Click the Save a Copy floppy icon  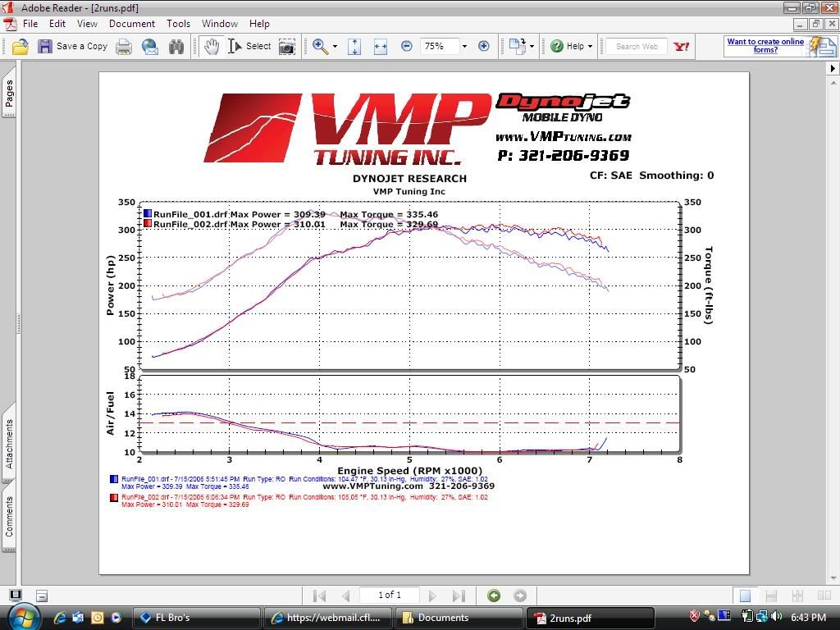click(x=44, y=47)
